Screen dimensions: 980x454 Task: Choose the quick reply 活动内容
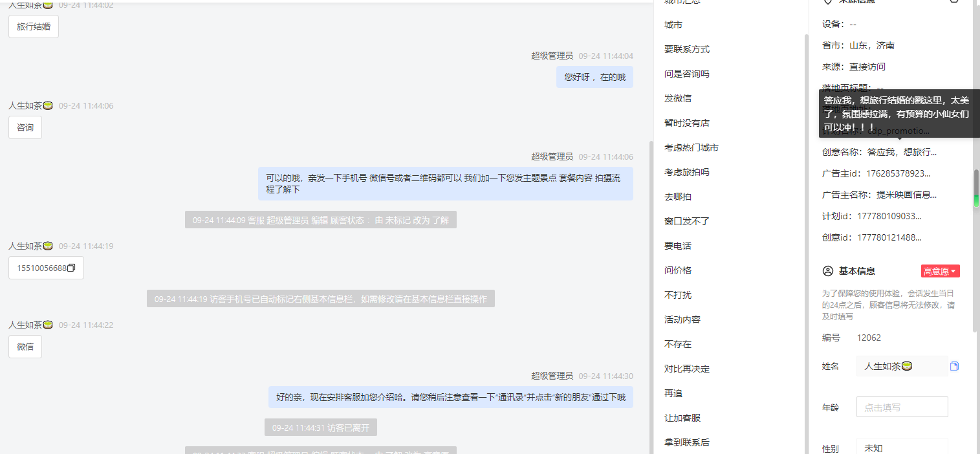682,319
